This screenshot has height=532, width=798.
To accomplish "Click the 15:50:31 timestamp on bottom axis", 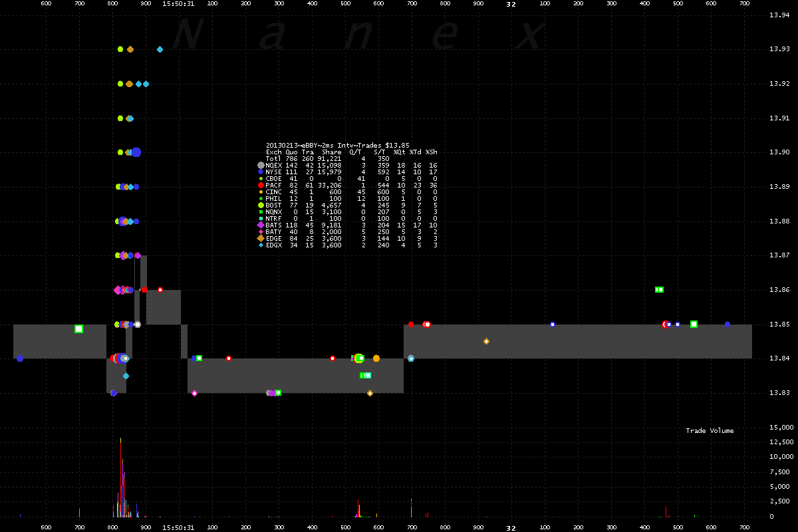I will click(x=178, y=527).
